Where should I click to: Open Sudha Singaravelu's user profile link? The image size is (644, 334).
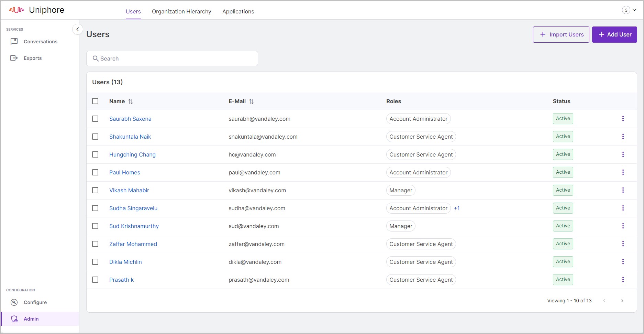[x=133, y=208]
